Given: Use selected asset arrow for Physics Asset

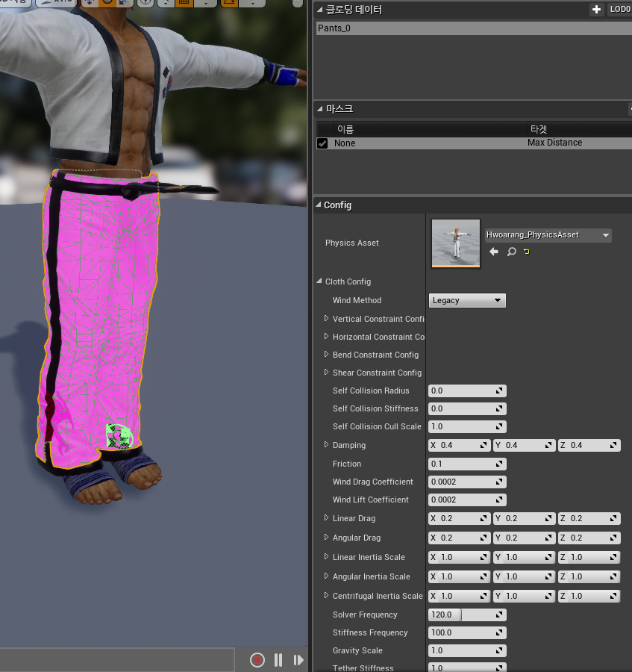Looking at the screenshot, I should coord(494,252).
